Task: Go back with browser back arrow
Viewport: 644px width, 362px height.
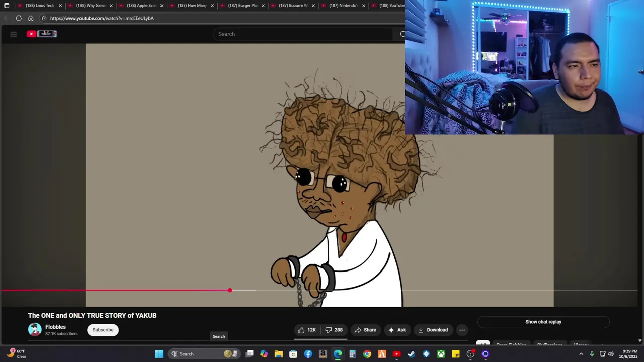Action: (7, 18)
